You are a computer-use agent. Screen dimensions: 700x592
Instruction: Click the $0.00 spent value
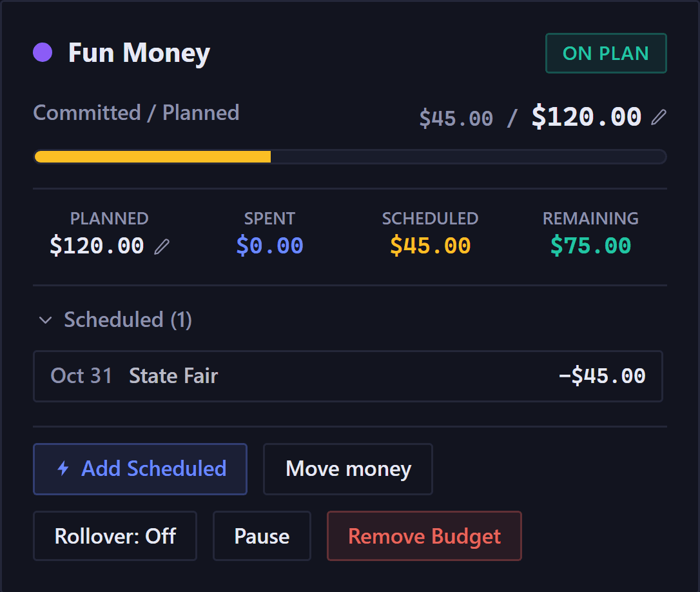tap(269, 246)
